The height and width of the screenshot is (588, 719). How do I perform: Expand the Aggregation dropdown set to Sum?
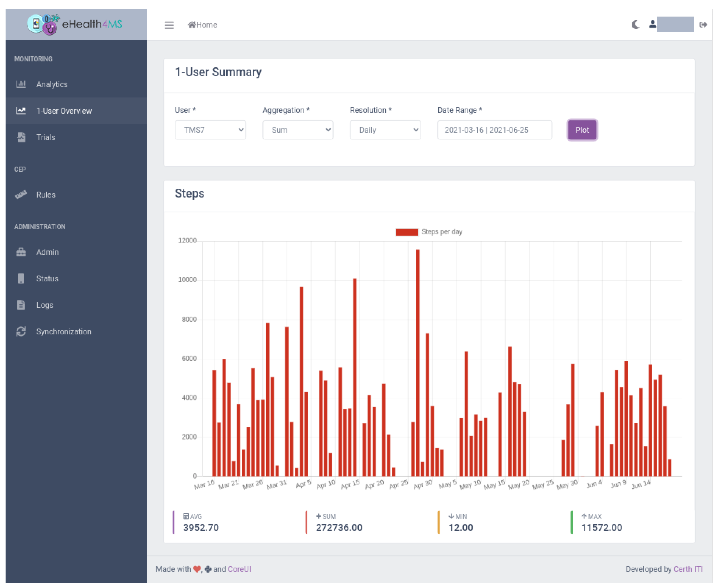[298, 130]
